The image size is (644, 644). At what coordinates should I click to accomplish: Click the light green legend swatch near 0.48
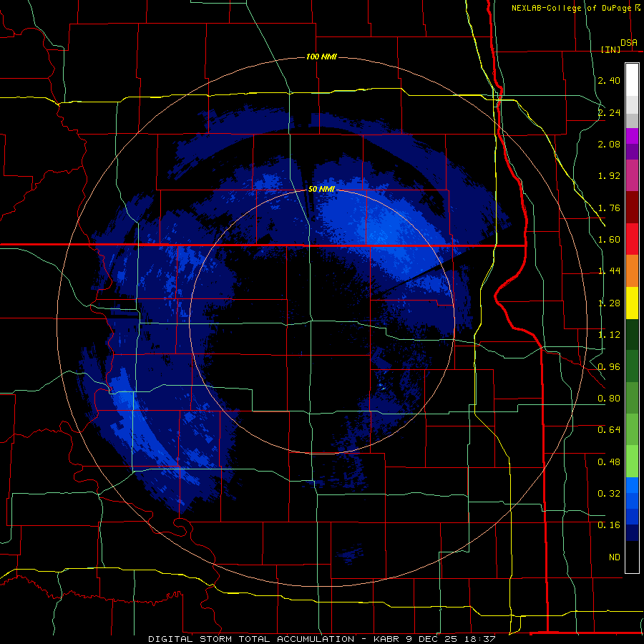(632, 462)
